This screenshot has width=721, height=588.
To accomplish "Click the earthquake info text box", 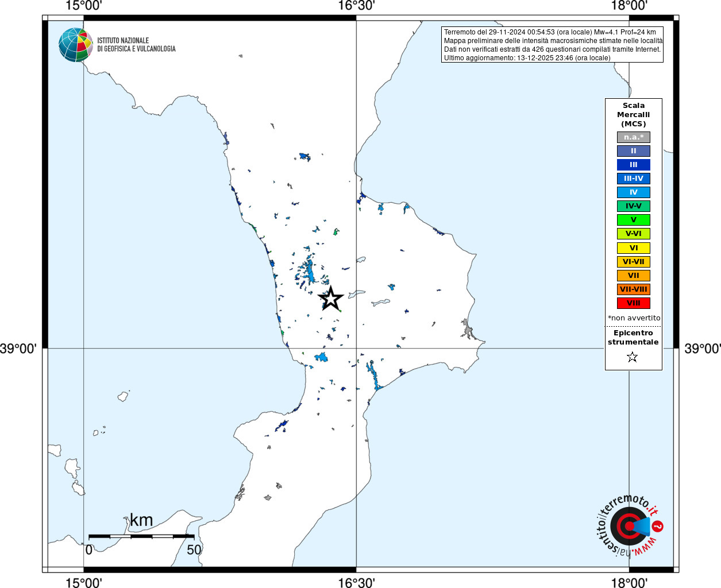I will click(552, 45).
